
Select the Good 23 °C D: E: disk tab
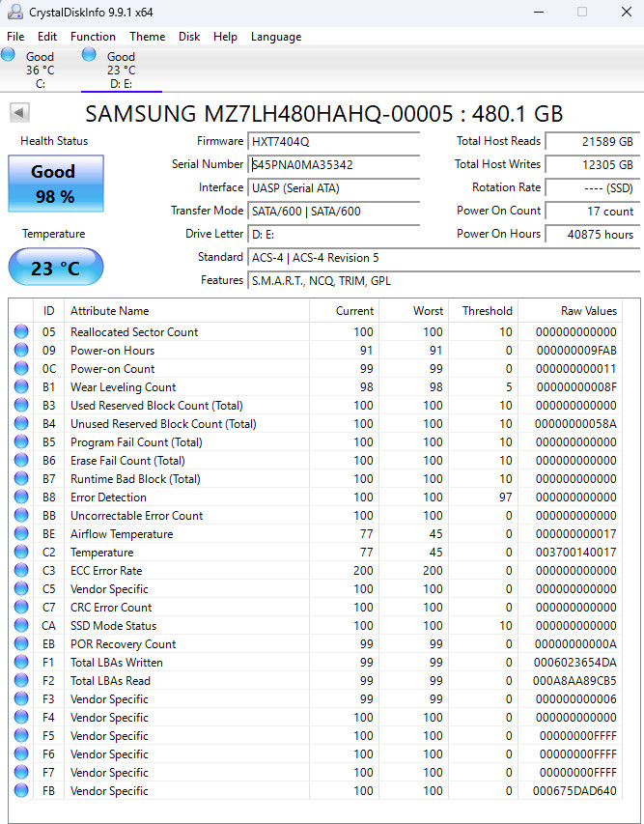pyautogui.click(x=122, y=70)
